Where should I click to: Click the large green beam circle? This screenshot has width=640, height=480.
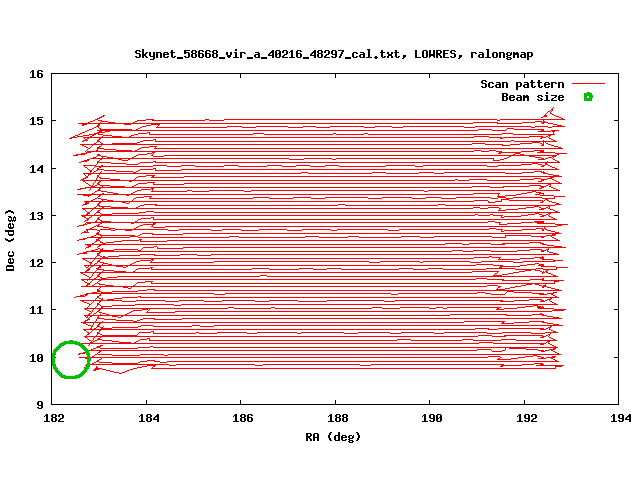pos(71,360)
